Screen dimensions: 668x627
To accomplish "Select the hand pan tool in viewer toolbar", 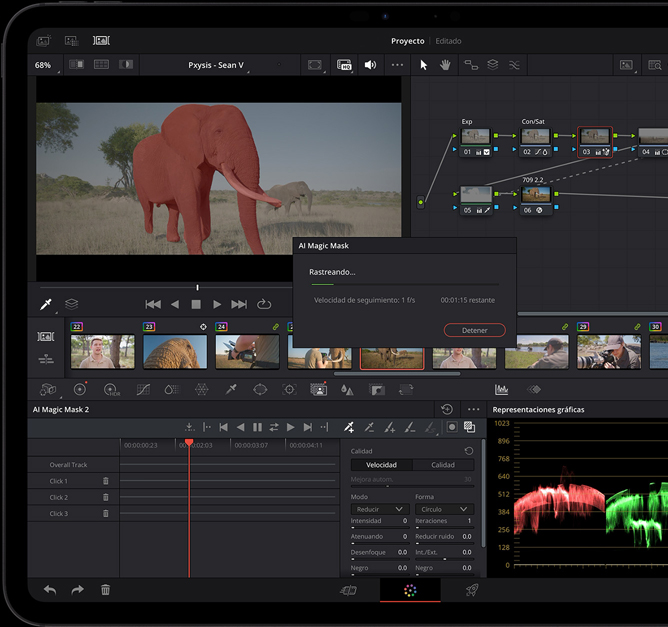I will [445, 65].
